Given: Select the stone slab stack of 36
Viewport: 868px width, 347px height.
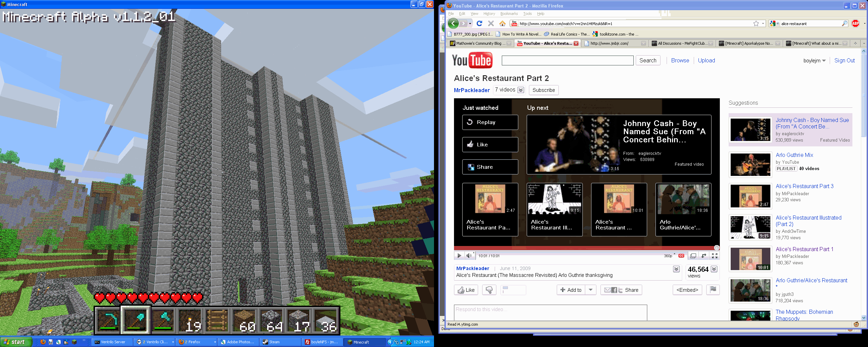Looking at the screenshot, I should tap(326, 321).
